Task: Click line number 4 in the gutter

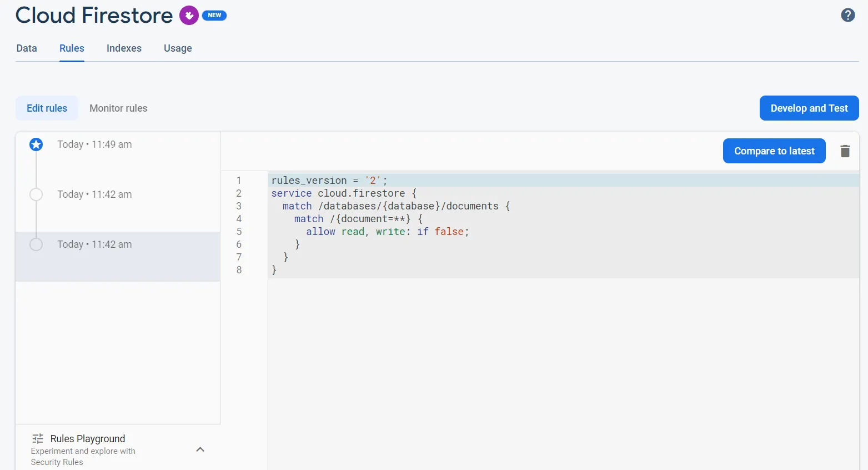Action: (239, 219)
